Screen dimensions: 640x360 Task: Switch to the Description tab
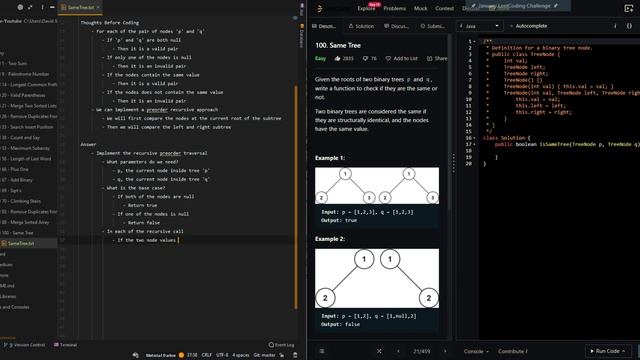point(324,26)
